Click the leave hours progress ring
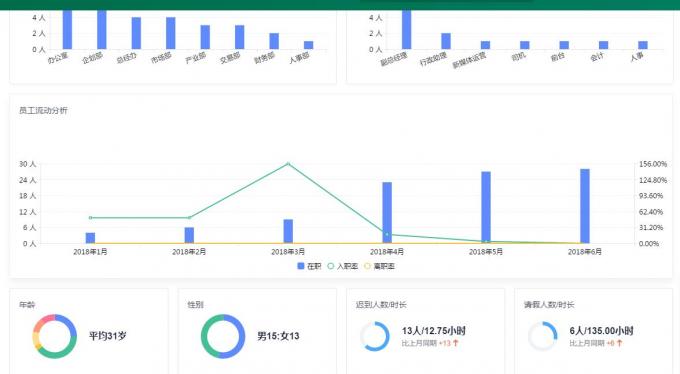 point(543,336)
